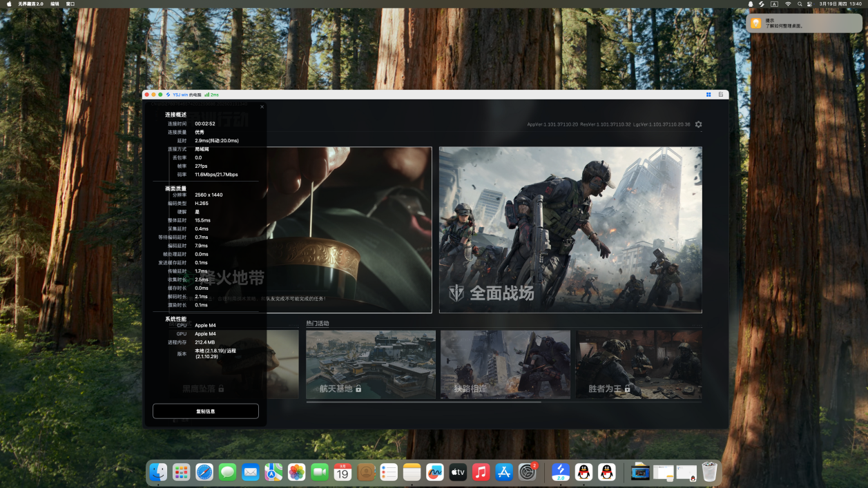The width and height of the screenshot is (868, 488).
Task: Open the 狭路相逢 event thumbnail
Action: coord(505,364)
